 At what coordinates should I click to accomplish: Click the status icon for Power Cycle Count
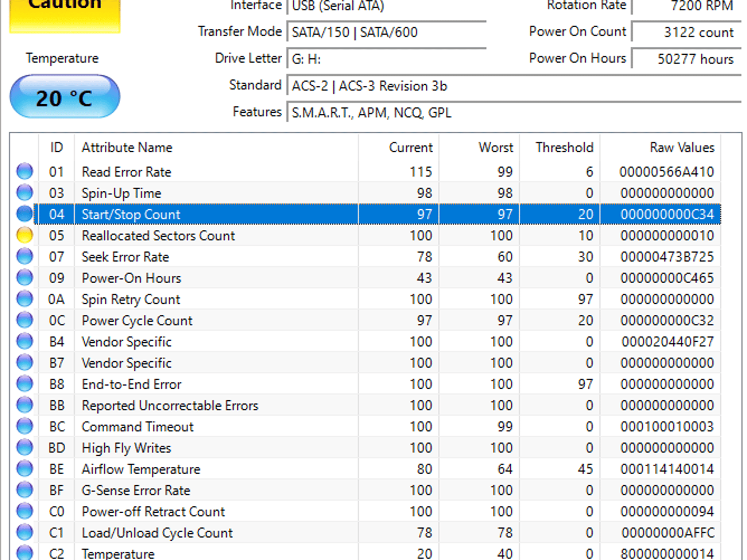click(x=25, y=320)
